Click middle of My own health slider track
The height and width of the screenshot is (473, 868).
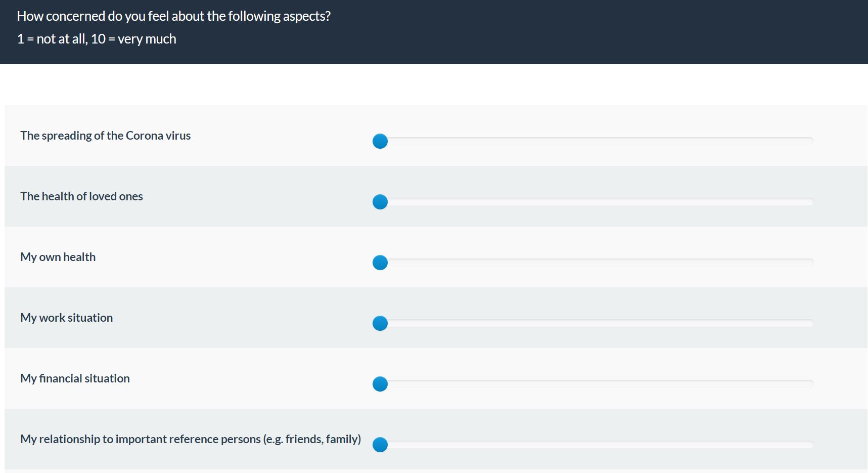point(597,262)
